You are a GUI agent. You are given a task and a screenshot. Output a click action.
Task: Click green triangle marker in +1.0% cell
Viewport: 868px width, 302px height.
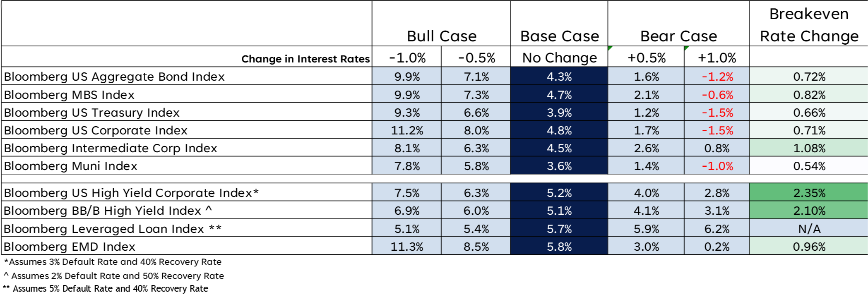click(686, 48)
